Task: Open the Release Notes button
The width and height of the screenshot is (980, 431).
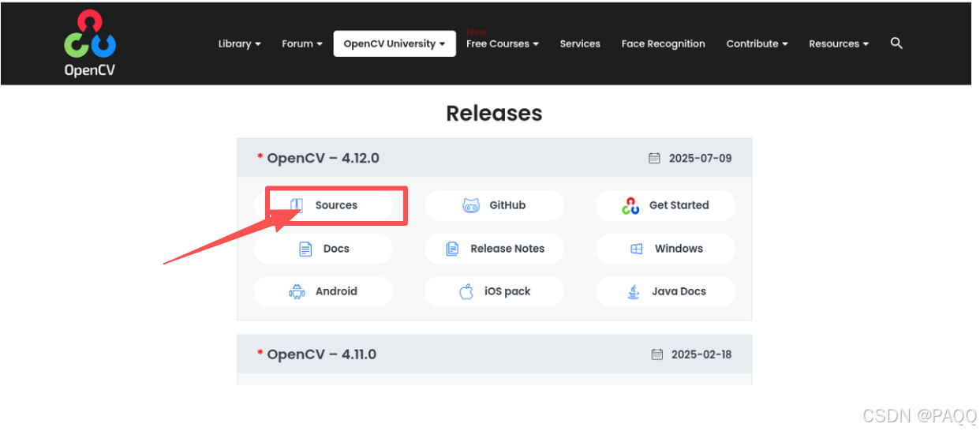Action: click(494, 249)
